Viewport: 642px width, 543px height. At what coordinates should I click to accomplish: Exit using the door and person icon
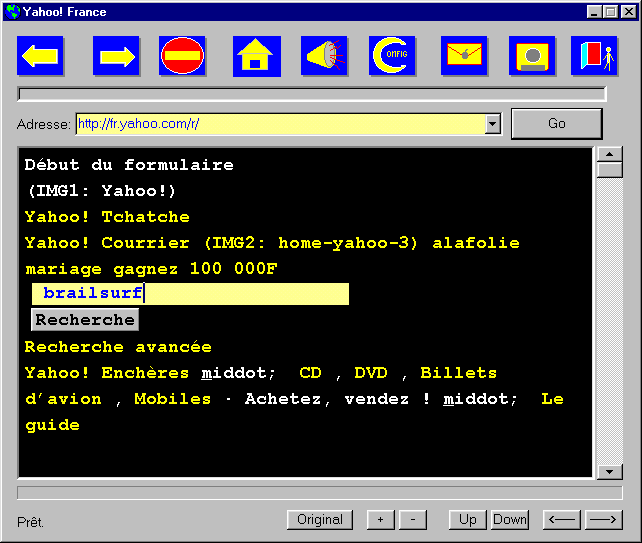tap(595, 56)
